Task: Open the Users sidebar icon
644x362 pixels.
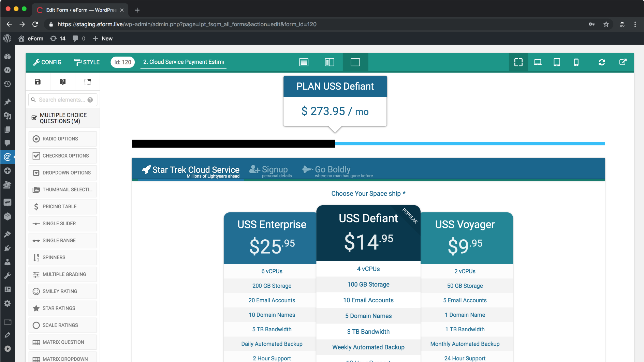Action: 8,262
